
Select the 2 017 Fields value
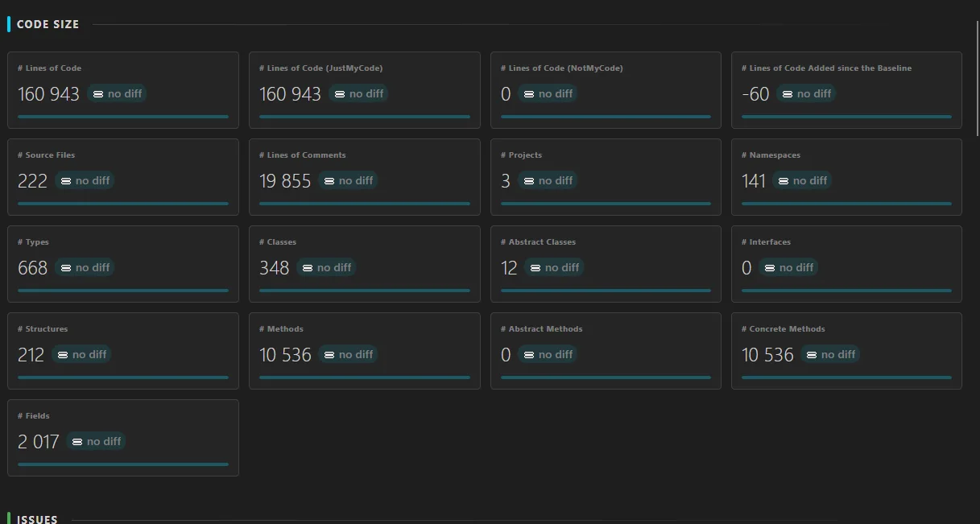39,442
